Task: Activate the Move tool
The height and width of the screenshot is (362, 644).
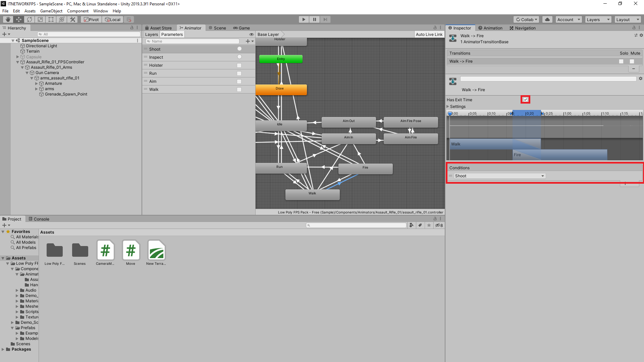Action: click(18, 19)
